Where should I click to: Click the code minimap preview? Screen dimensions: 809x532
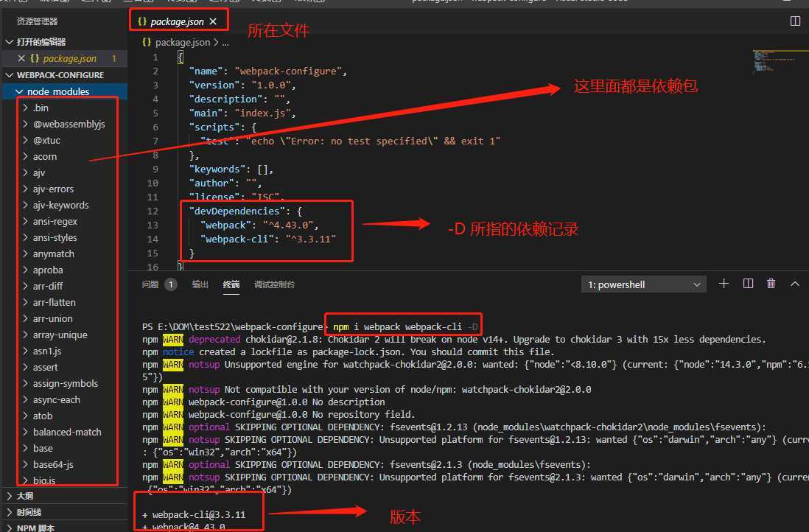[780, 61]
